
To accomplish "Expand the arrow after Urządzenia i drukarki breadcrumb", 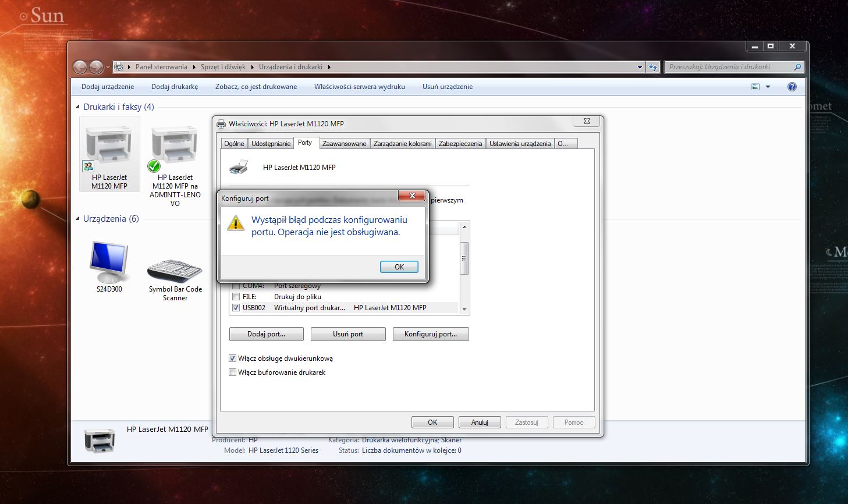I will [x=329, y=67].
